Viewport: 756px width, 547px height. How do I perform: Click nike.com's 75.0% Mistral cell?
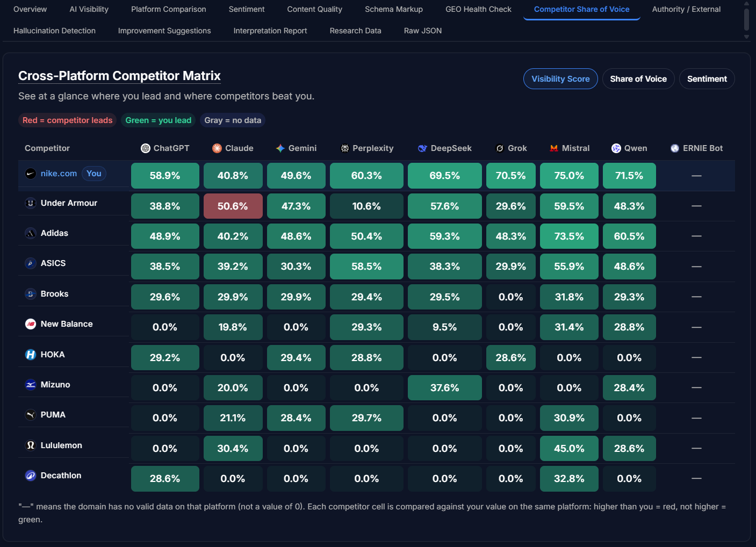tap(569, 176)
